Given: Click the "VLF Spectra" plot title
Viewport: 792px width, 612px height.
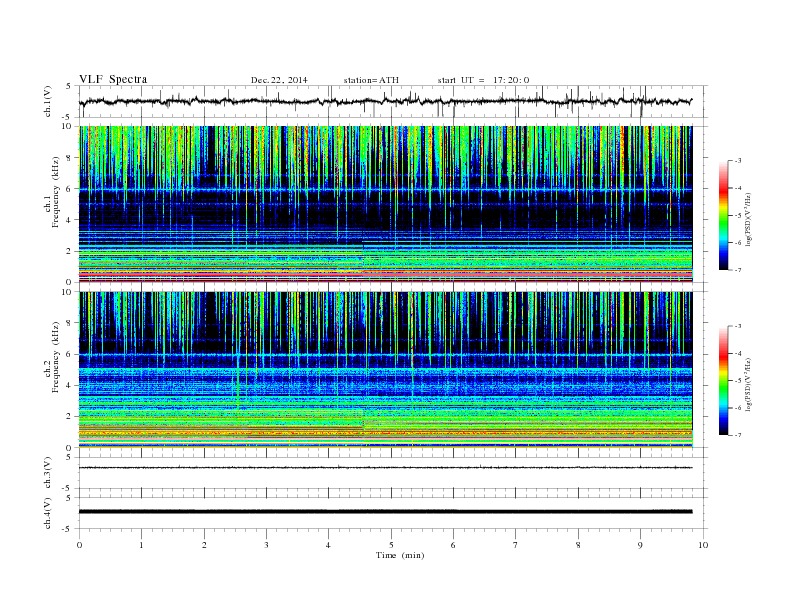Looking at the screenshot, I should (x=113, y=79).
